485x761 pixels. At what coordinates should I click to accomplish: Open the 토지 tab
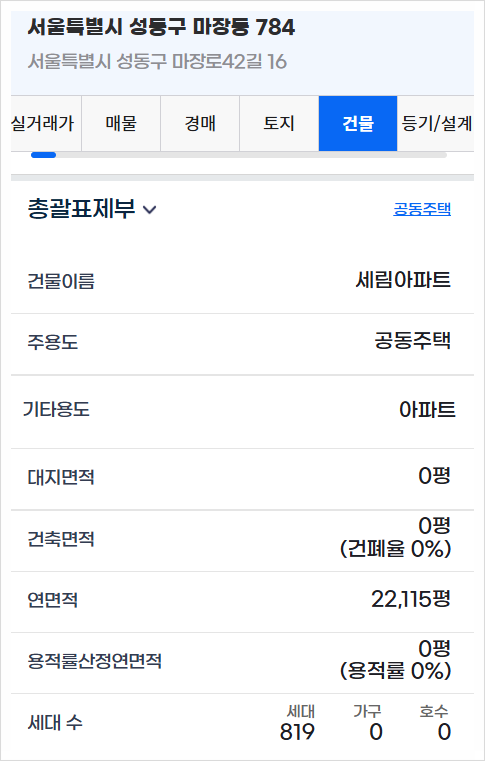[x=279, y=124]
